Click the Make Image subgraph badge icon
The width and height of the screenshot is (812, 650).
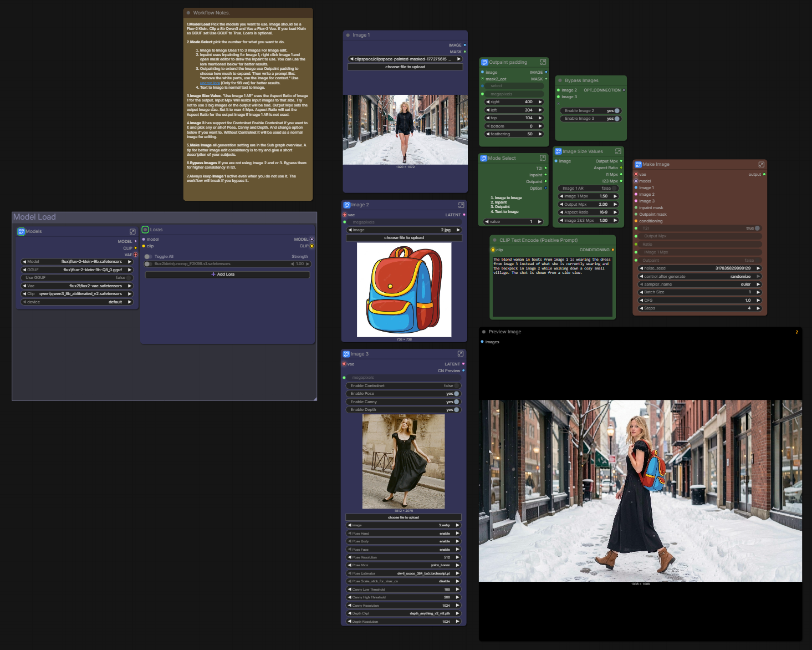click(x=639, y=165)
